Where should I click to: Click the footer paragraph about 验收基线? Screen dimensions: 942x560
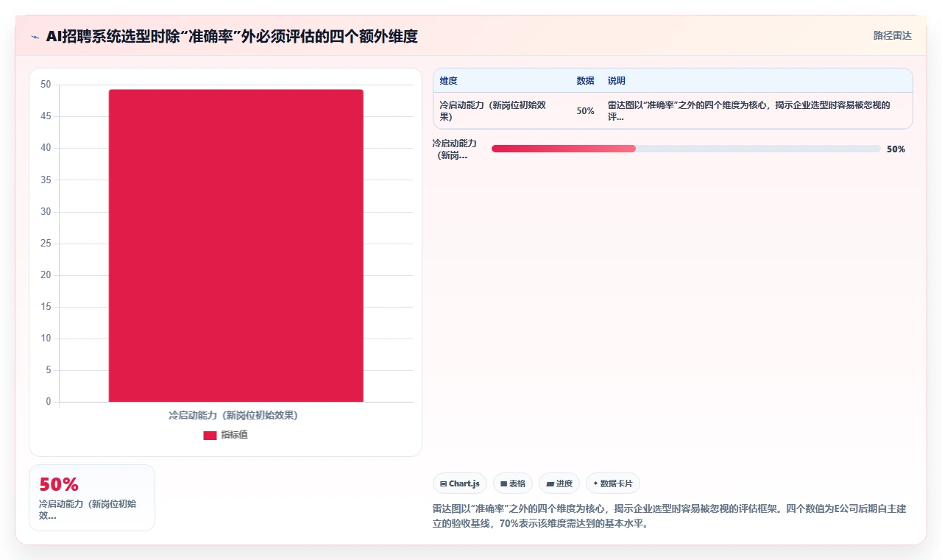(x=669, y=516)
